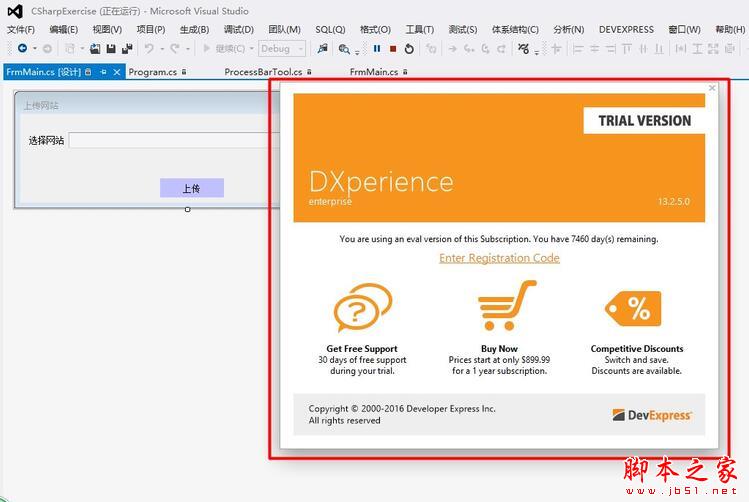This screenshot has width=749, height=502.
Task: Click the icon right of the Debug combo
Action: (322, 48)
